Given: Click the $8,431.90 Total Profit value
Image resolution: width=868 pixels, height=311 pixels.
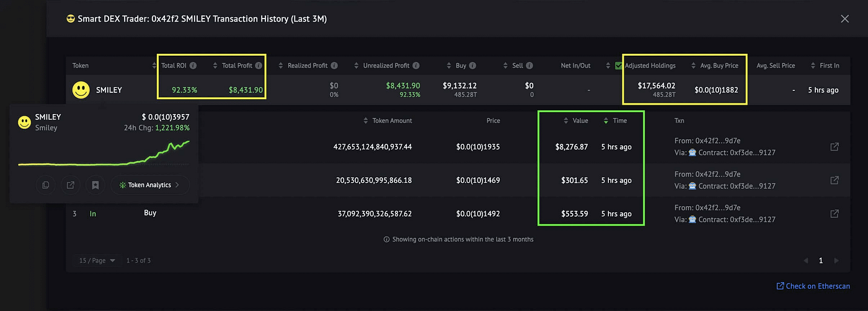Looking at the screenshot, I should click(x=246, y=90).
